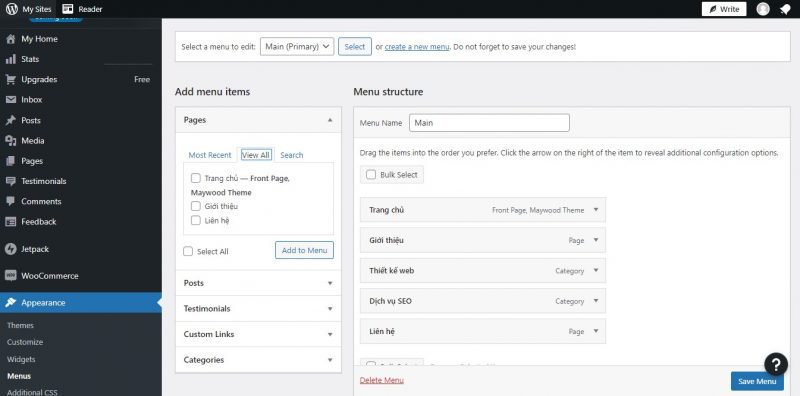Click the Write button

point(723,9)
